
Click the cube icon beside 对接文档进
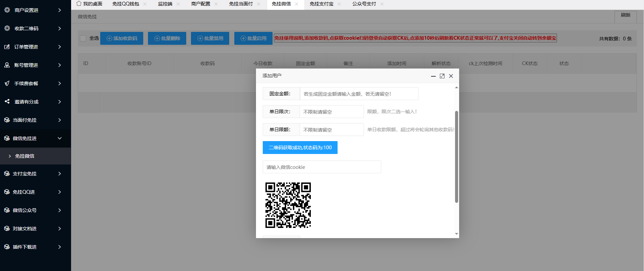click(7, 229)
